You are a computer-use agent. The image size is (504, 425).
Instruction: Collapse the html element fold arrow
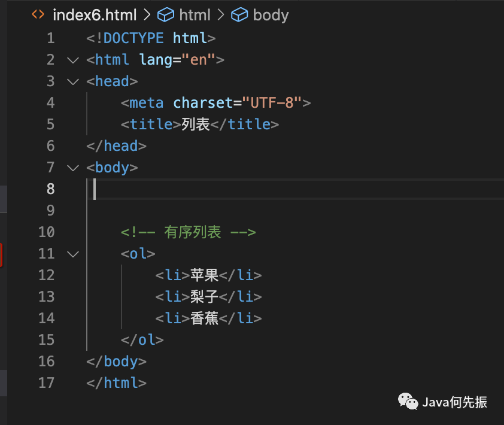73,60
